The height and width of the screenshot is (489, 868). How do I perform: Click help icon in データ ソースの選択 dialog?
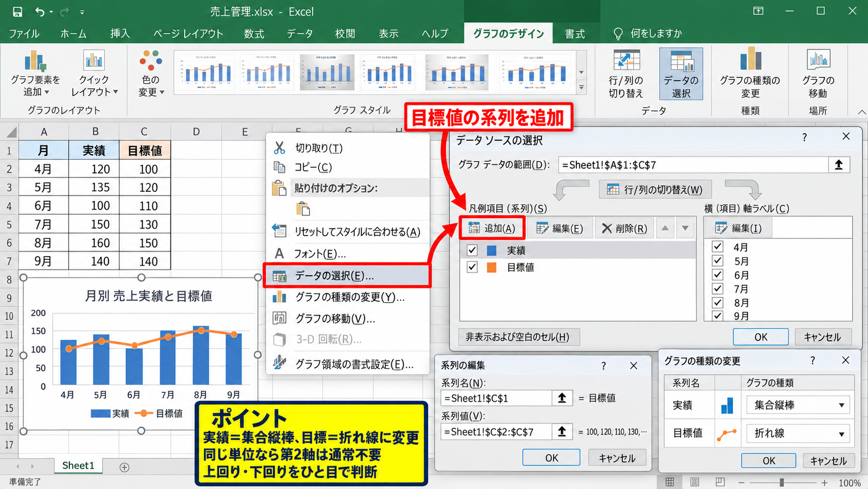point(805,138)
